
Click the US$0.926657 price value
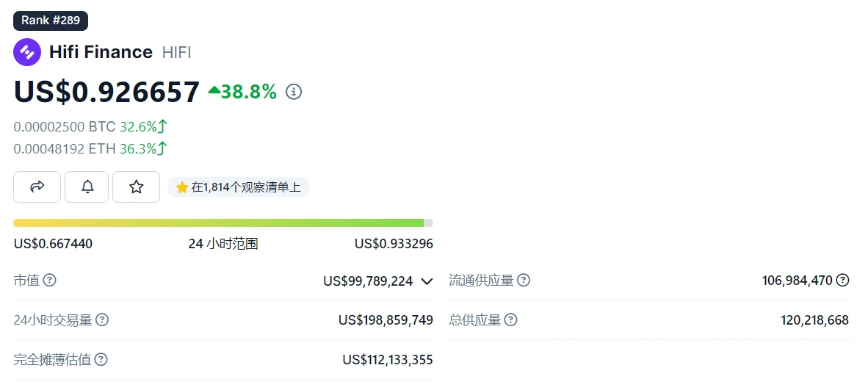106,92
